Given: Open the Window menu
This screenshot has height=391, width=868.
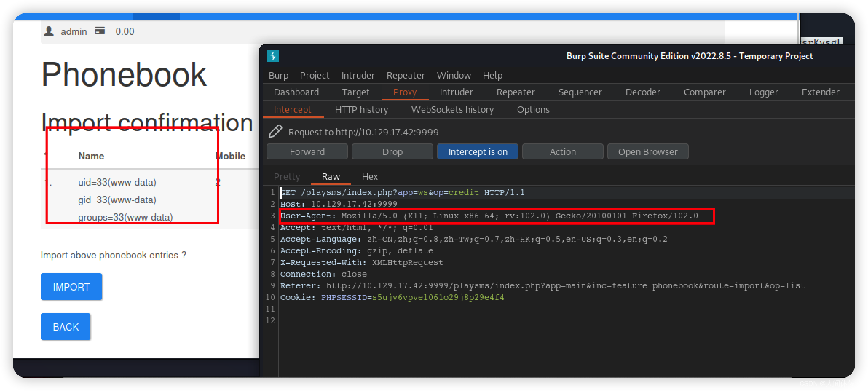Looking at the screenshot, I should click(454, 75).
